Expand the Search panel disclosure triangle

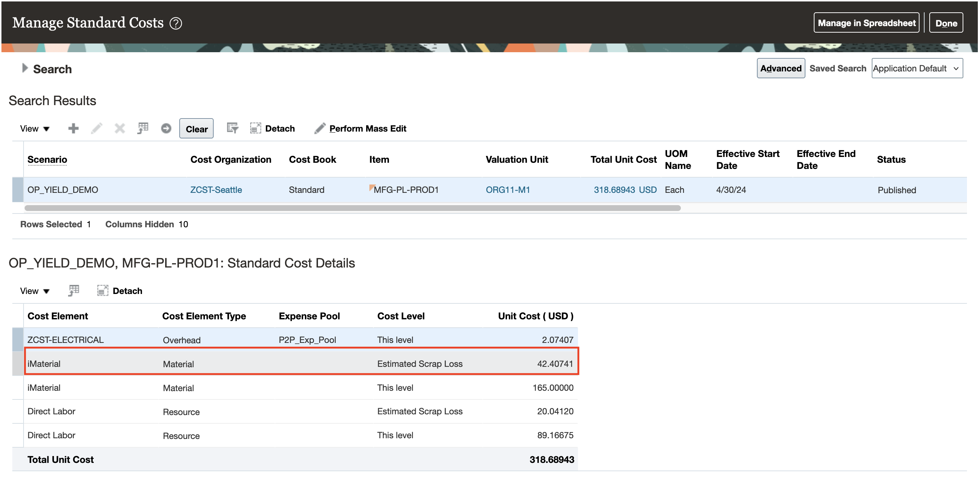25,69
